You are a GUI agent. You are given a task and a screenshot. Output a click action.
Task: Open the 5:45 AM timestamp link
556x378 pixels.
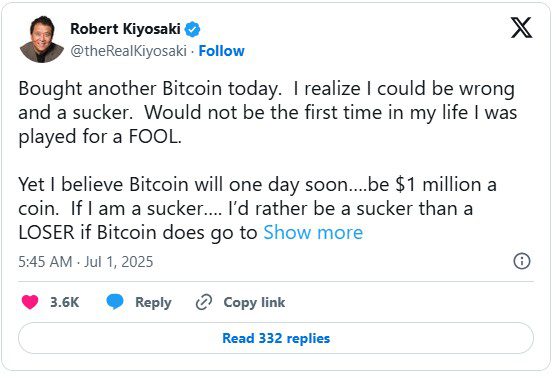(45, 262)
